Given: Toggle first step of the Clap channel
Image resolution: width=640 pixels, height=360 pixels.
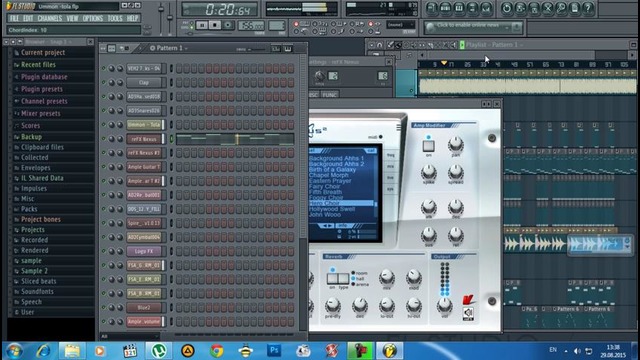Looking at the screenshot, I should coord(179,82).
